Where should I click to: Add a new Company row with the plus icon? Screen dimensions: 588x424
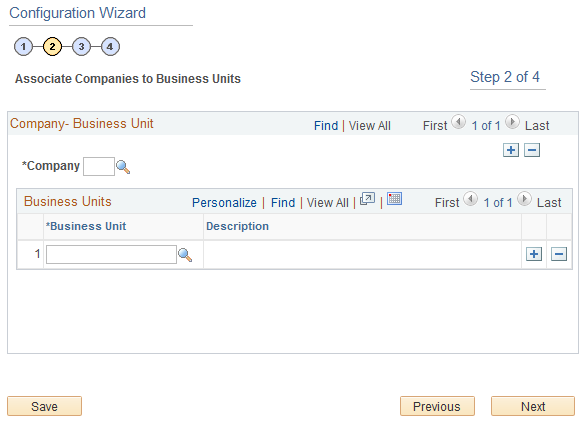[x=511, y=150]
